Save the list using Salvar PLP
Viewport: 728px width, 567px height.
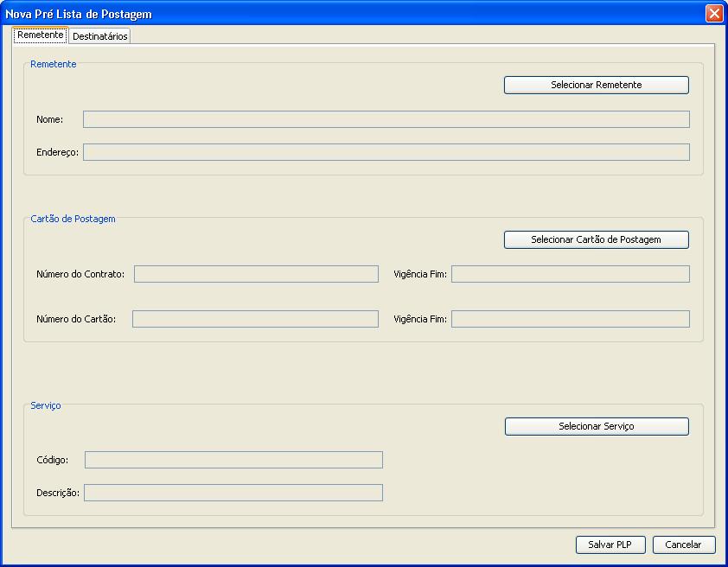610,545
